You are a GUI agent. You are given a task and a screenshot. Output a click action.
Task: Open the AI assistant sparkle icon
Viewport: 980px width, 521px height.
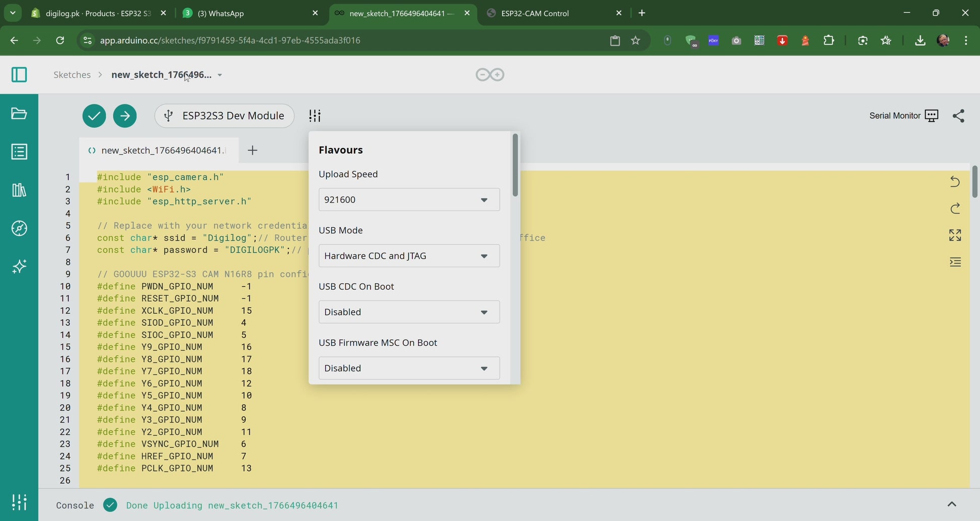[19, 267]
